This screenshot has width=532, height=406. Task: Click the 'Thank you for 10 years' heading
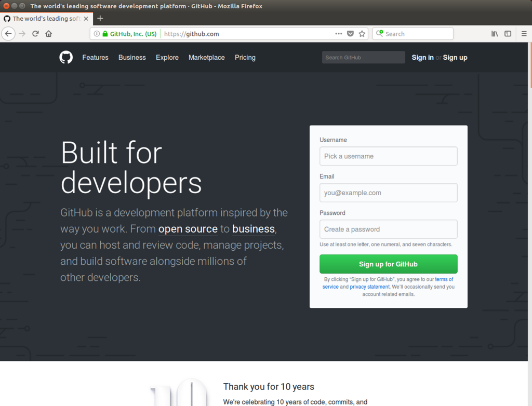pyautogui.click(x=269, y=387)
